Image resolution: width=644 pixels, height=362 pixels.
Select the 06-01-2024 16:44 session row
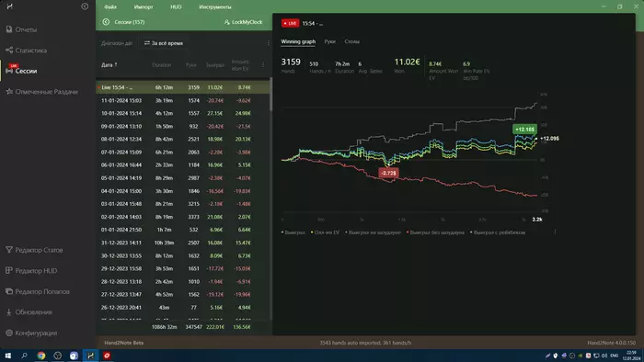coord(183,164)
